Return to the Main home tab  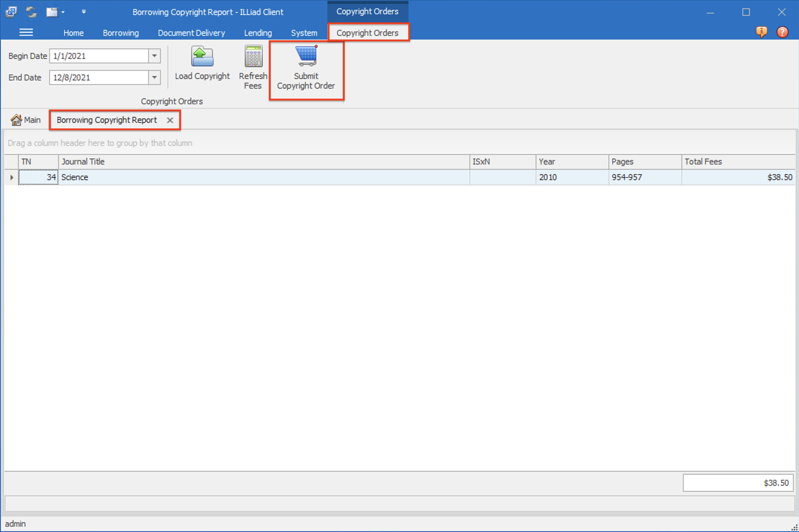click(25, 120)
